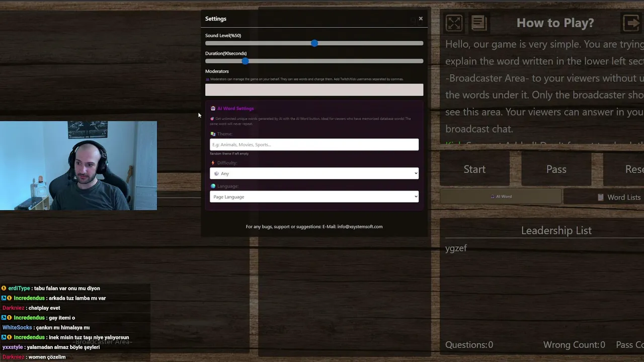Screen dimensions: 644x362
Task: Click the Wrong Count:0 counter
Action: (x=574, y=345)
